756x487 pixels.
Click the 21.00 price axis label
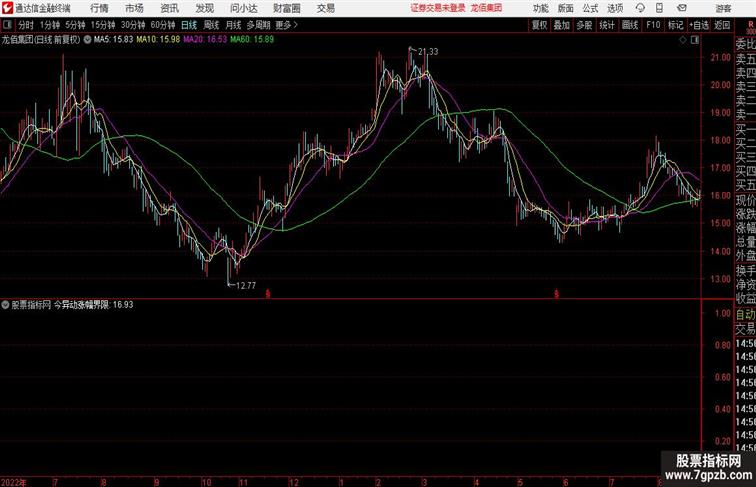(x=721, y=57)
